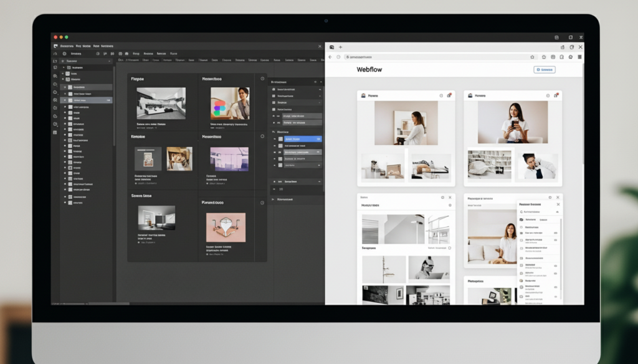This screenshot has height=364, width=638.
Task: Click the Webflow logo in the browser page
Action: click(369, 70)
